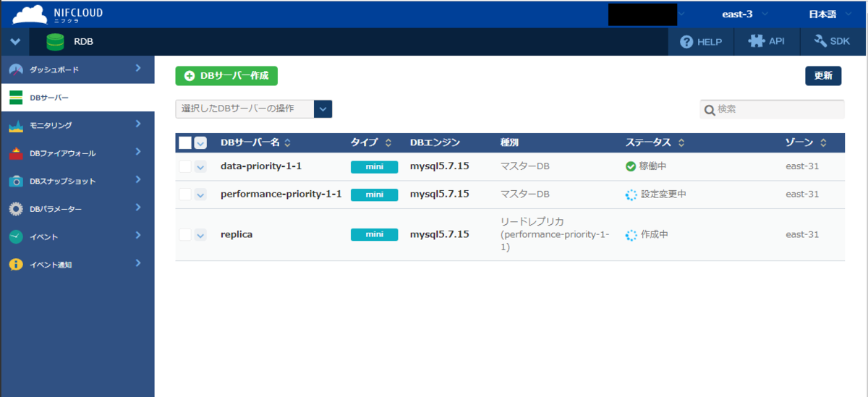The image size is (868, 397).
Task: Click the DB parameter gear icon
Action: pos(17,209)
